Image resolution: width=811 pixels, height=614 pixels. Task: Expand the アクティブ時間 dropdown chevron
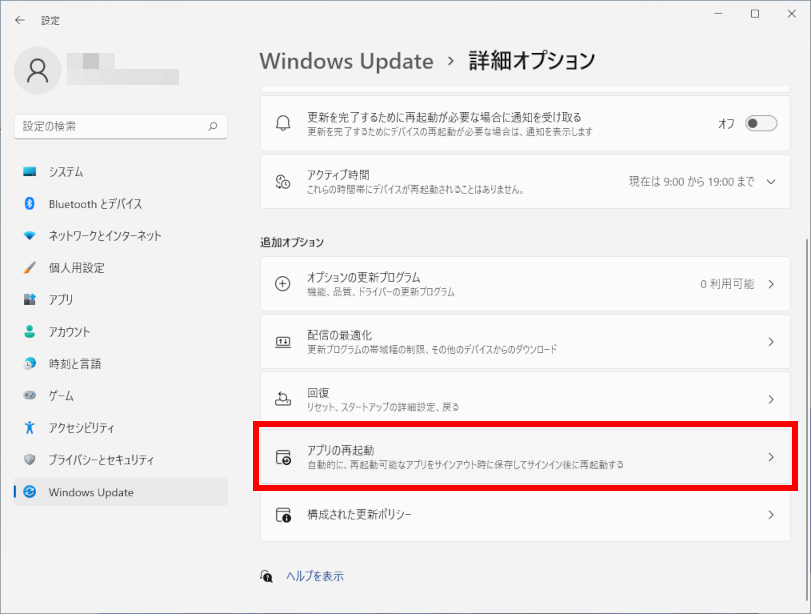[770, 181]
